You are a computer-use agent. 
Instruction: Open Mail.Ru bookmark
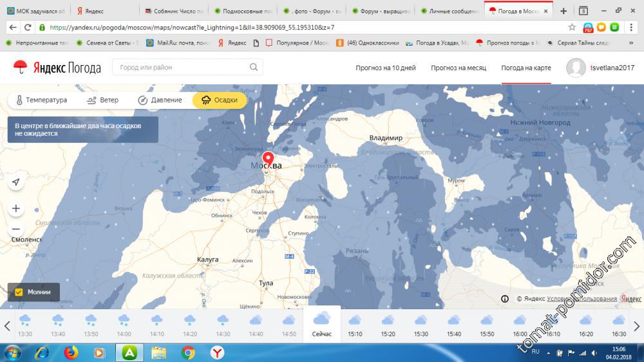178,43
